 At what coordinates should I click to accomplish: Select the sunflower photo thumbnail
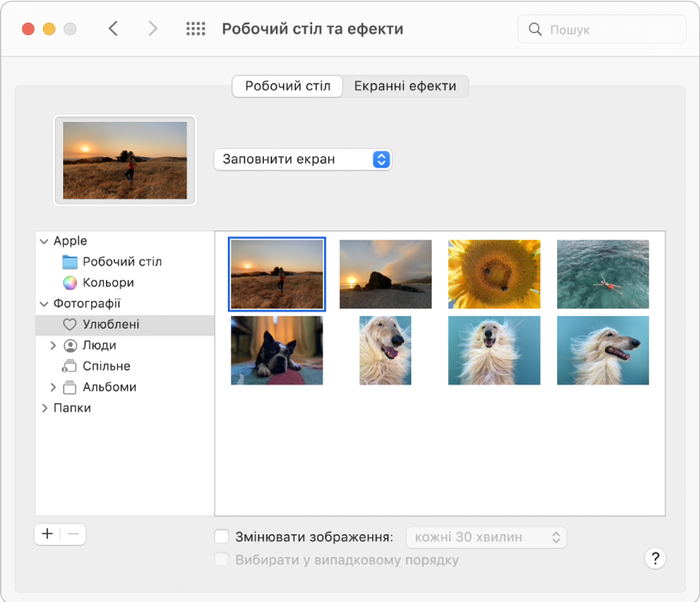[494, 274]
